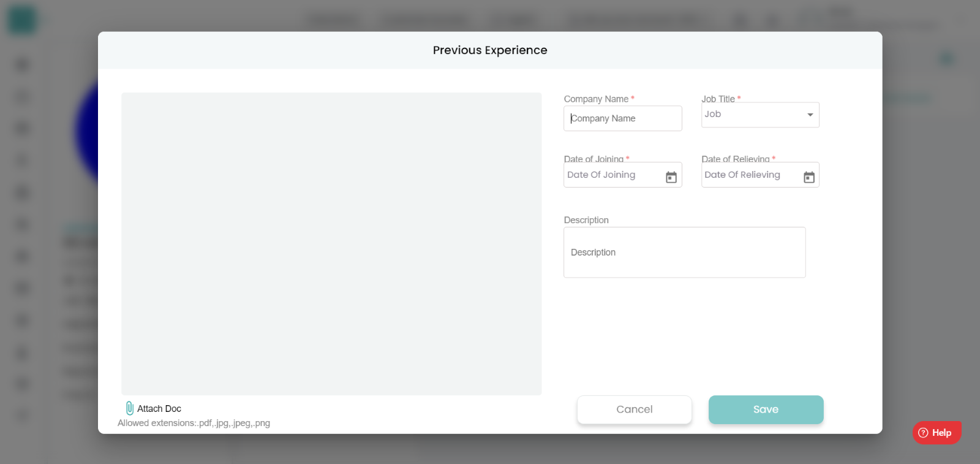Open the red Help button
This screenshot has height=464, width=980.
[x=937, y=433]
